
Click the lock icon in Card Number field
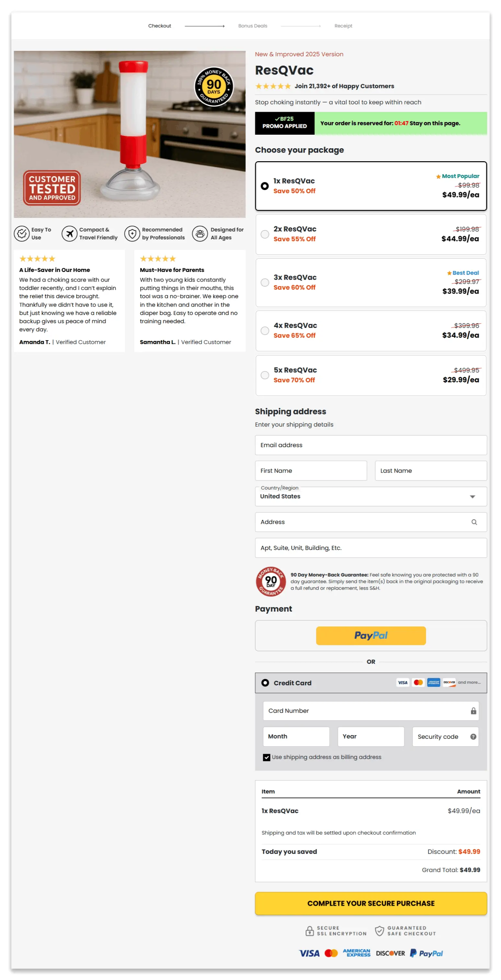[x=473, y=711]
